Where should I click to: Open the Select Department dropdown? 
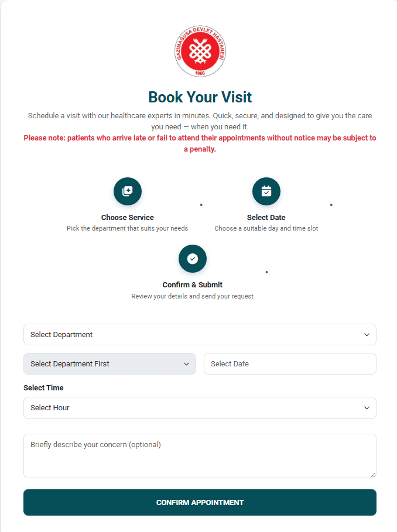[200, 335]
